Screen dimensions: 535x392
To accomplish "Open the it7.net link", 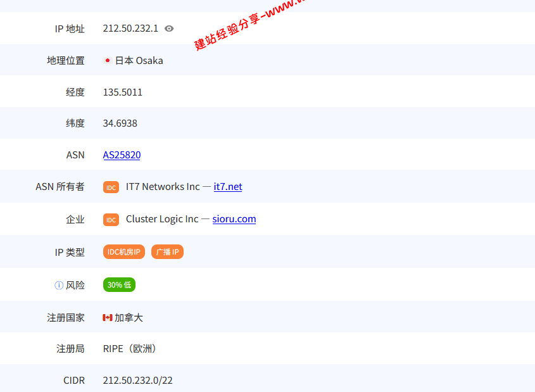I will (228, 187).
